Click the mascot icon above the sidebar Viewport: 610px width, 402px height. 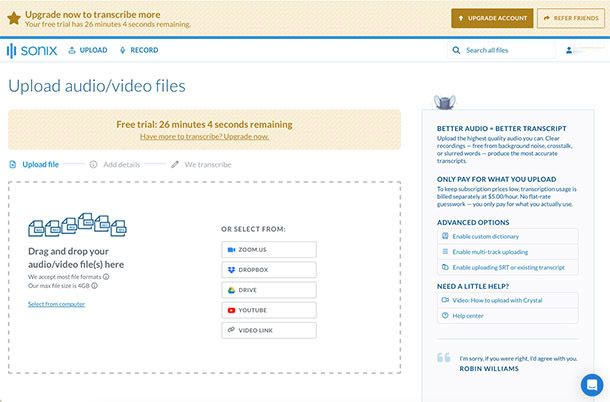pos(445,102)
